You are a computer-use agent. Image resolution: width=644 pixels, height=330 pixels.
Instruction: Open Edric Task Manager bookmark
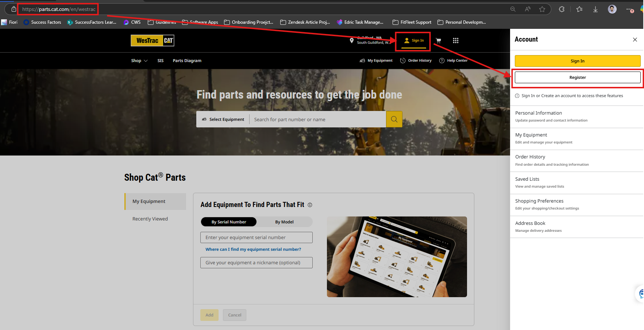360,22
